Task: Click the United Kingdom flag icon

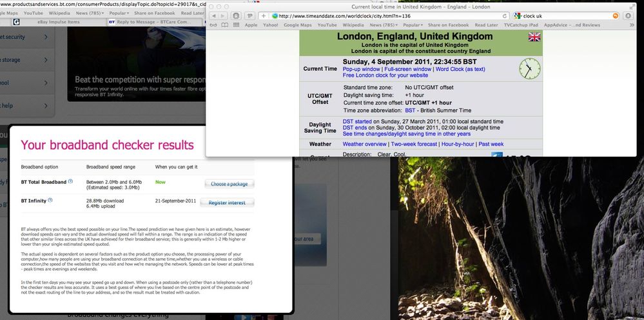Action: pos(534,37)
